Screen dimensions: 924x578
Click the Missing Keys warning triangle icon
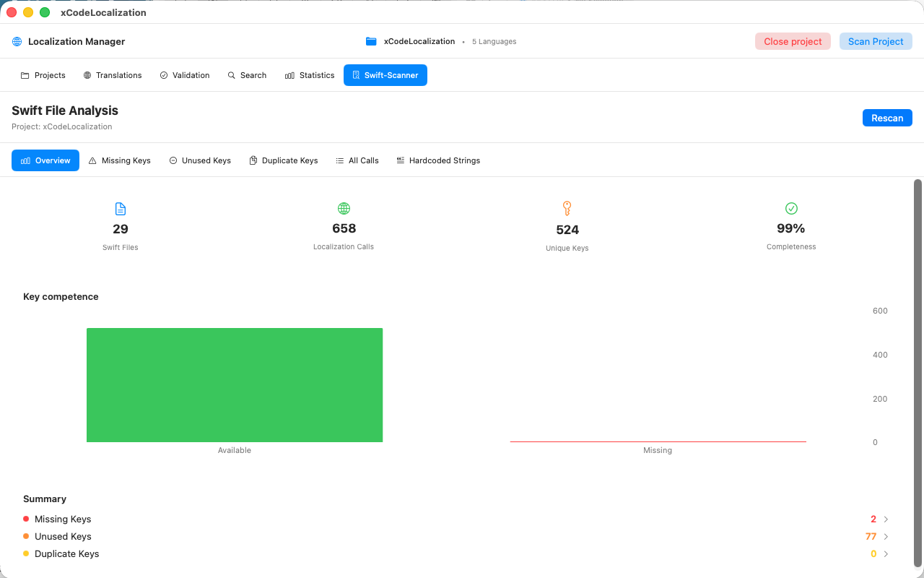coord(91,160)
